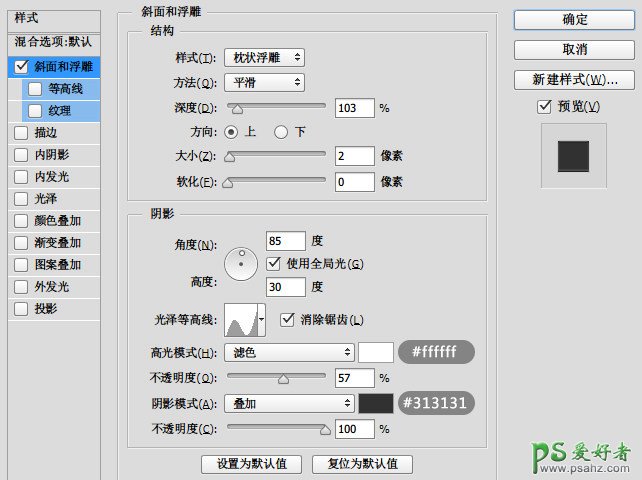Open the gloss contour curve thumbnail

[x=240, y=320]
